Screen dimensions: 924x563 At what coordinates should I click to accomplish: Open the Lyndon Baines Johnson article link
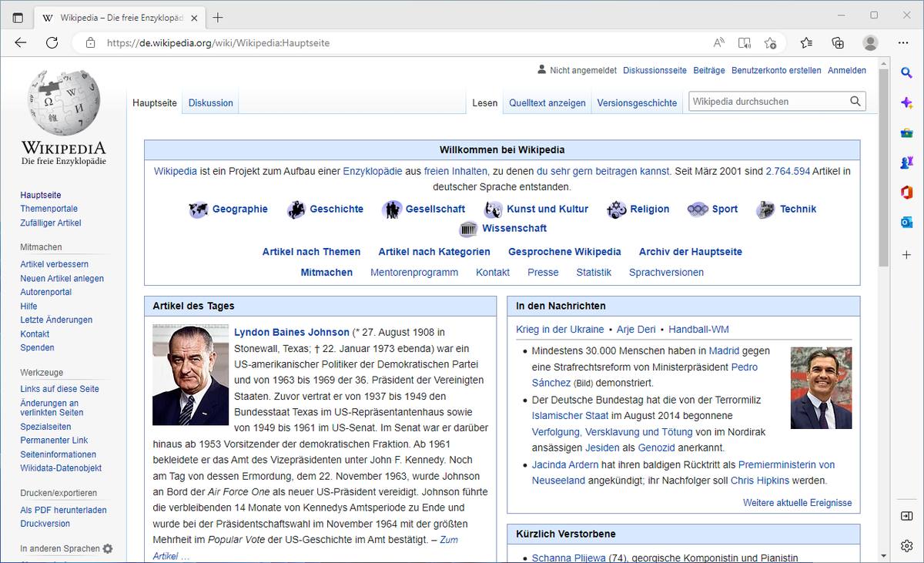(x=292, y=332)
